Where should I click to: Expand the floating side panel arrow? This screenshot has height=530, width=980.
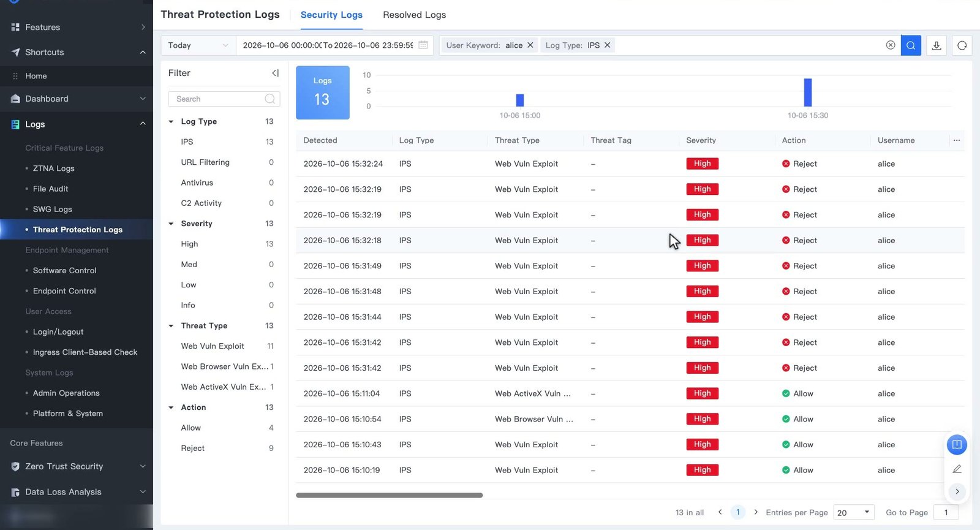(x=957, y=491)
